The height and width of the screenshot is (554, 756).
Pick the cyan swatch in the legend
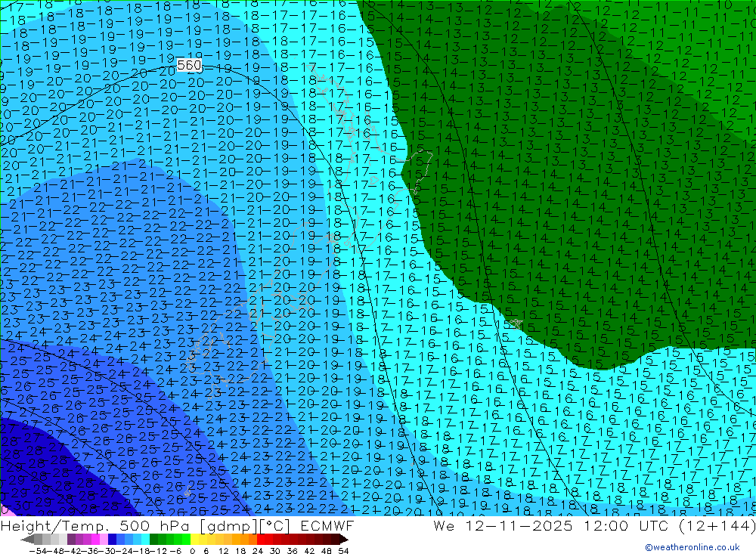click(145, 539)
